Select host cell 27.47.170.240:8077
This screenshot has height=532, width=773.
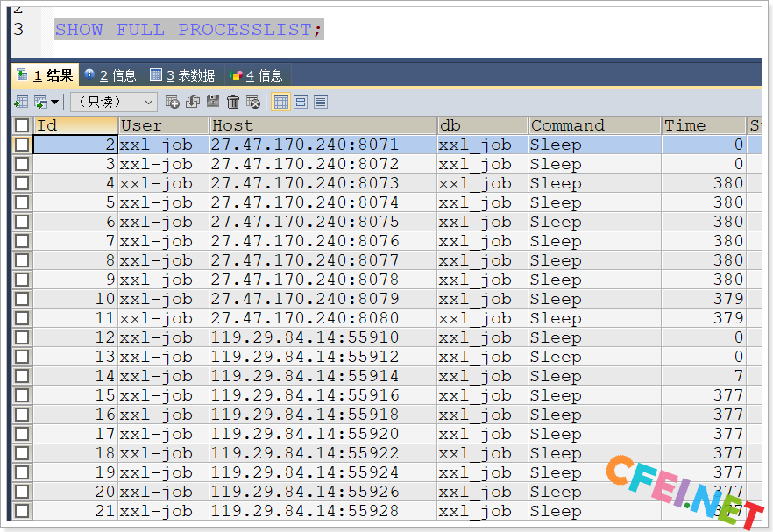point(323,260)
